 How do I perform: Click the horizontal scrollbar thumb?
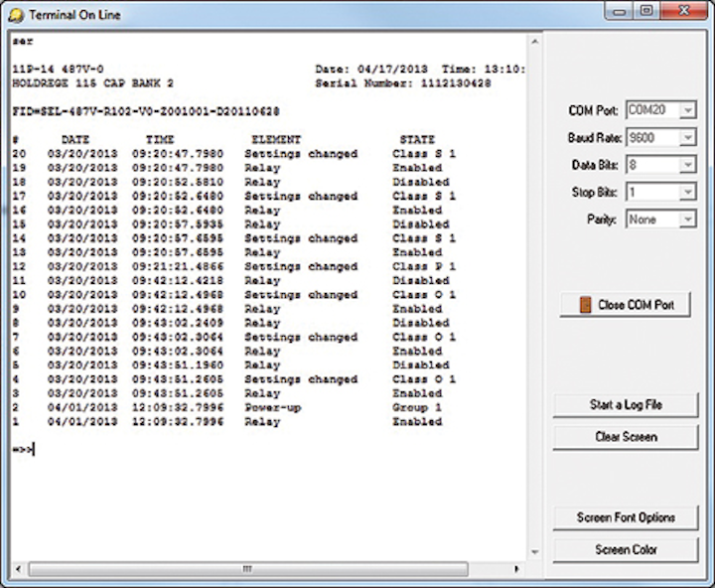pyautogui.click(x=248, y=569)
